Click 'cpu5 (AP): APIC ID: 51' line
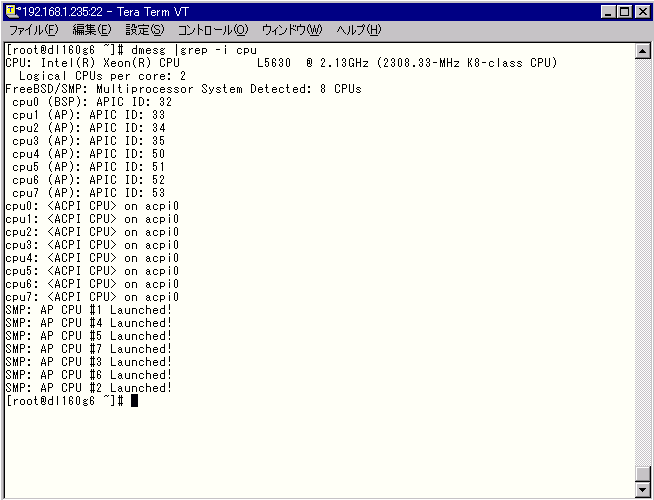This screenshot has height=500, width=654. click(x=89, y=167)
